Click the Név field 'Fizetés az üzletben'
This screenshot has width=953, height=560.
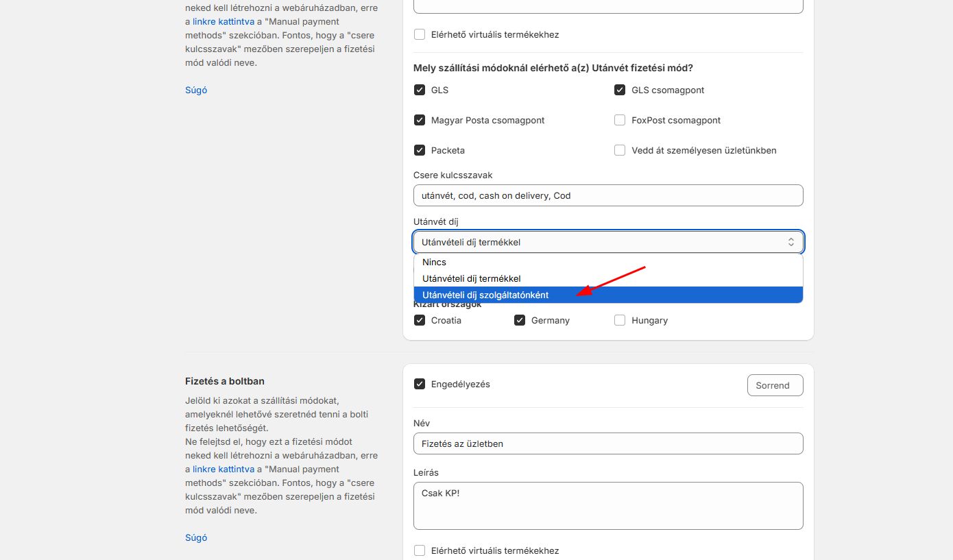[x=607, y=443]
